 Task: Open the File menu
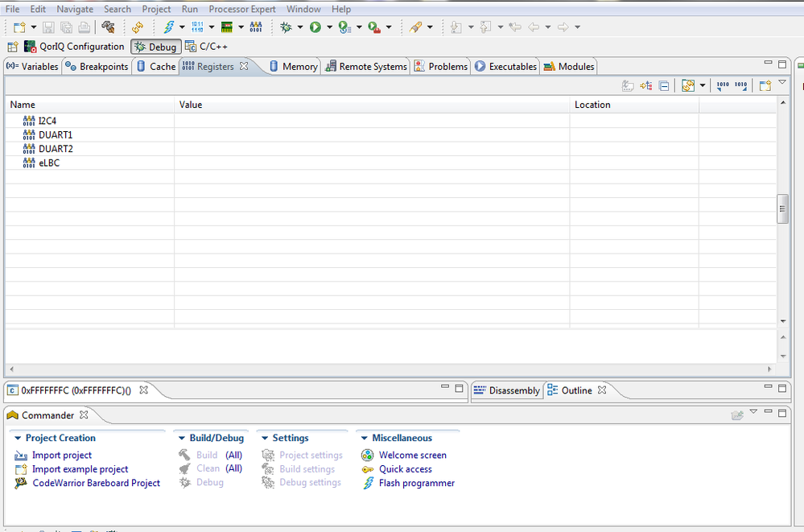coord(12,9)
